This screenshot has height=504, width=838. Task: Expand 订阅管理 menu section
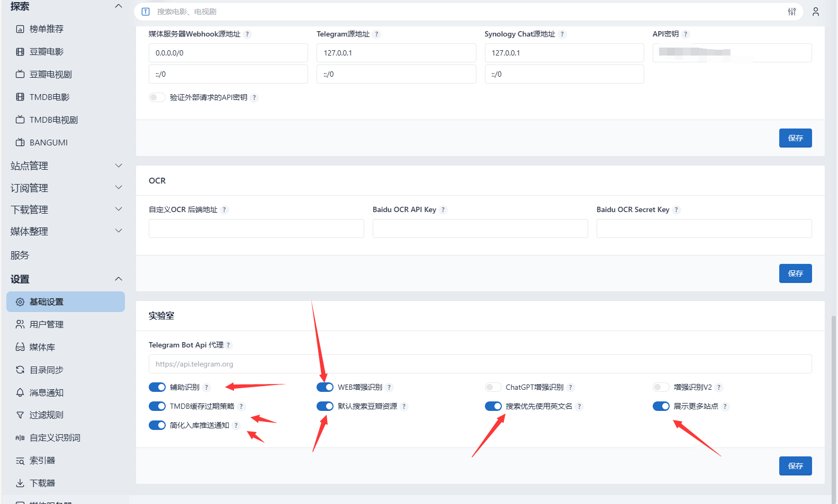click(66, 188)
